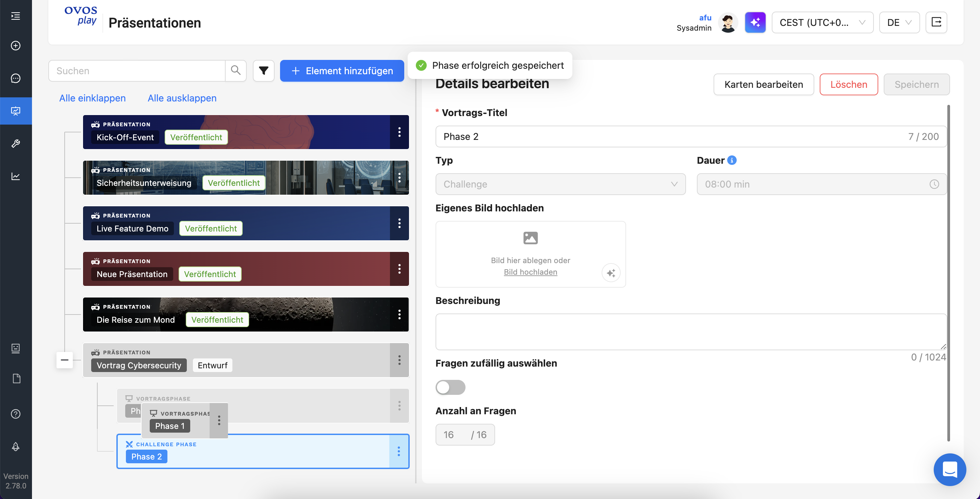Click the Bild hochladen link in image area
The width and height of the screenshot is (980, 499).
click(x=530, y=272)
